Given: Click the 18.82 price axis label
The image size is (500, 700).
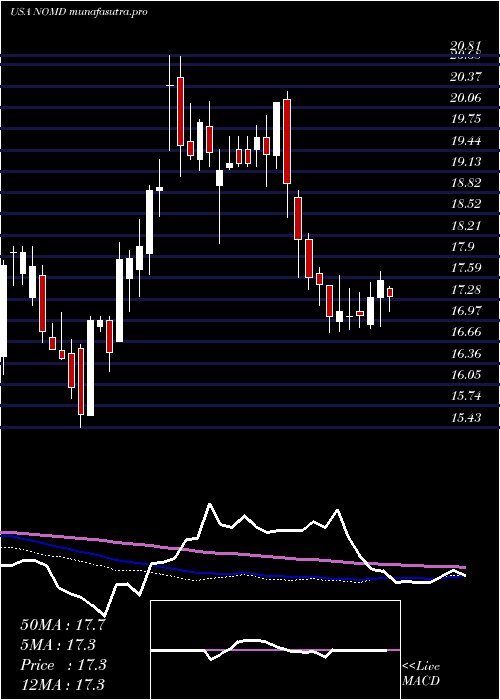Looking at the screenshot, I should pyautogui.click(x=466, y=183).
